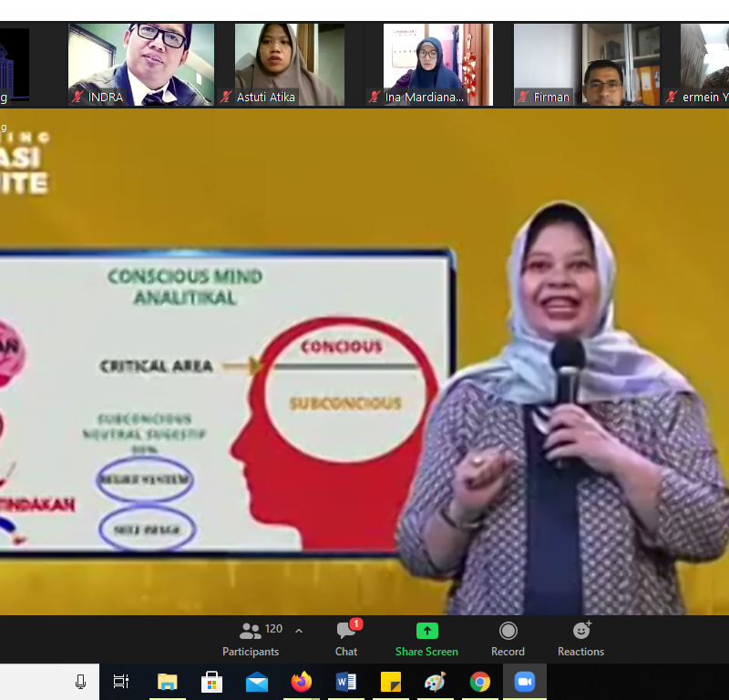Open the Reactions menu
The image size is (729, 700).
pyautogui.click(x=580, y=638)
